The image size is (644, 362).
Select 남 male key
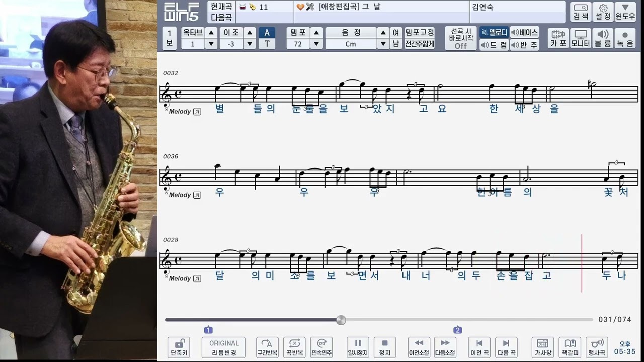(396, 44)
